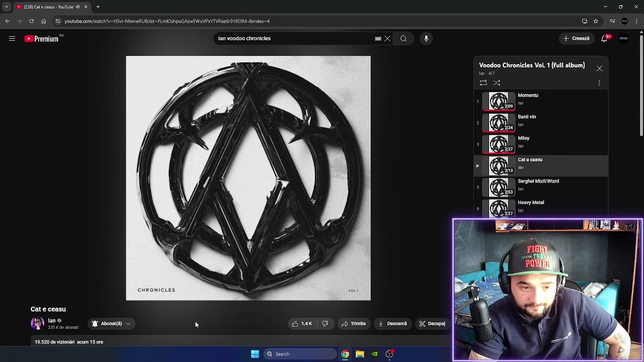
Task: Click the Miley thumbnail showing 2:37
Action: point(499,144)
